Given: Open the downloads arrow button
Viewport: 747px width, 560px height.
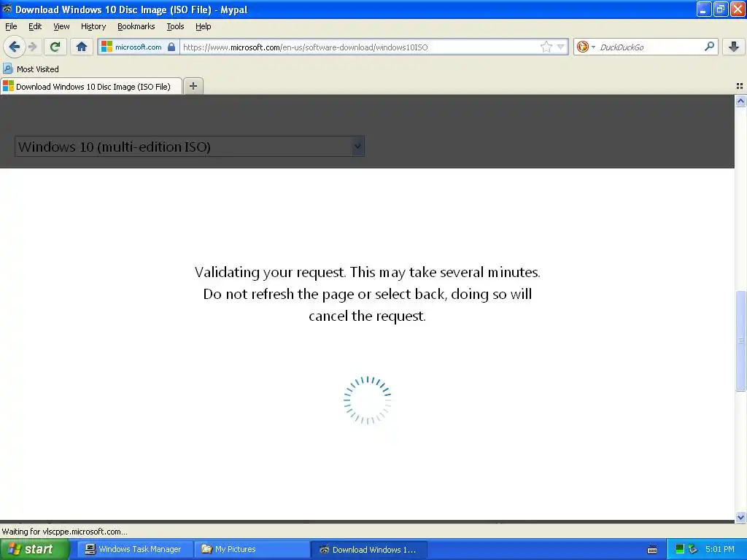Looking at the screenshot, I should coord(734,47).
